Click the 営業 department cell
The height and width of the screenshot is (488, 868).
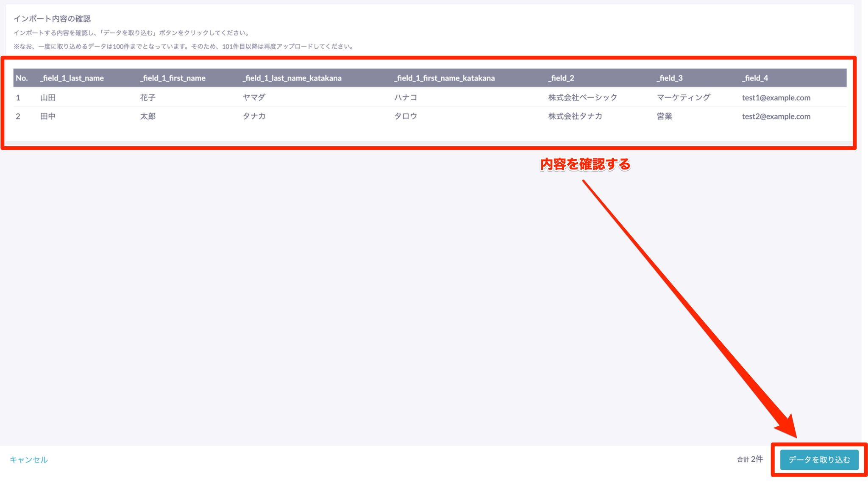point(664,116)
